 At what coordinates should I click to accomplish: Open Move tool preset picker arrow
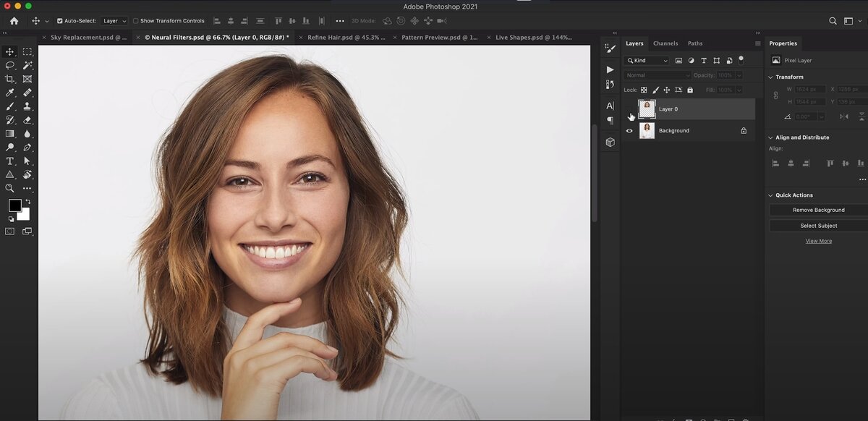(x=47, y=21)
